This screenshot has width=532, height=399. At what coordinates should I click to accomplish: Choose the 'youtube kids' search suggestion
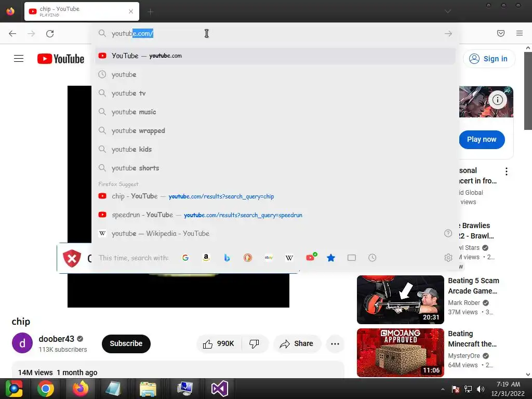pyautogui.click(x=275, y=149)
